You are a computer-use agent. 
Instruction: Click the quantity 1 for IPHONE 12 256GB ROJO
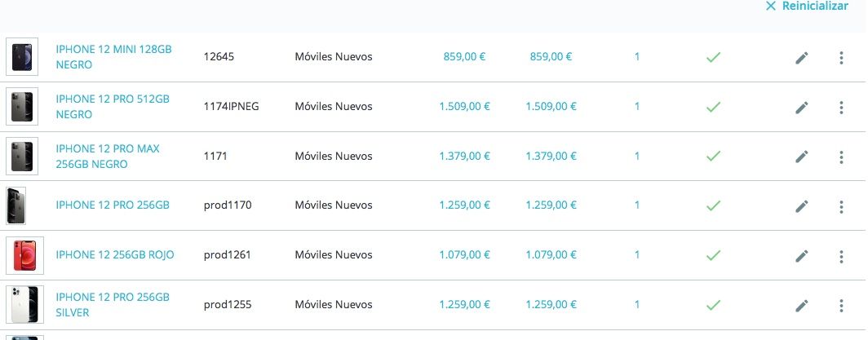[x=636, y=255]
